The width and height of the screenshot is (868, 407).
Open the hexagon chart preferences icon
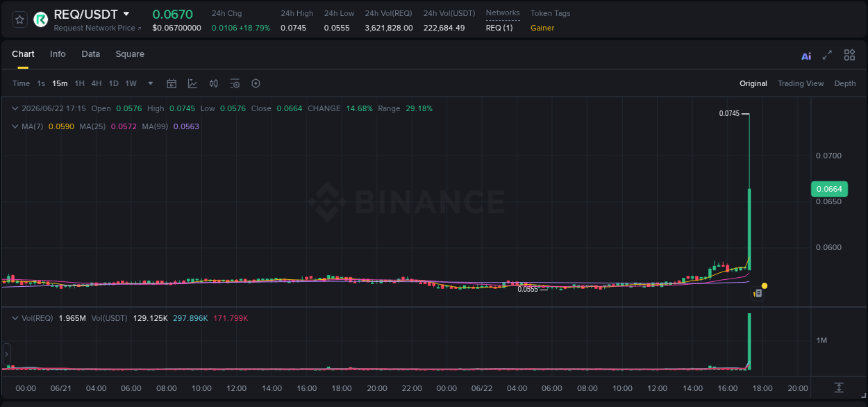pos(256,83)
